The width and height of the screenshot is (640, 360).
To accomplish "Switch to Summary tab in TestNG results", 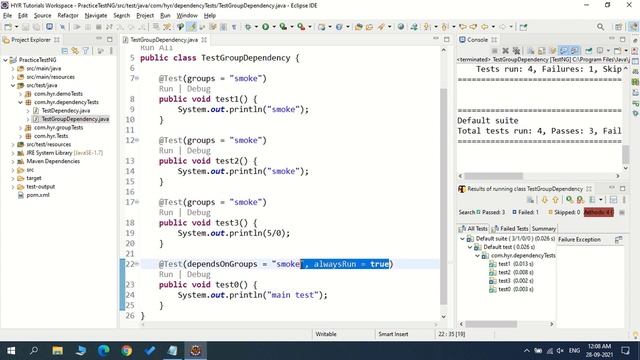I will (543, 229).
